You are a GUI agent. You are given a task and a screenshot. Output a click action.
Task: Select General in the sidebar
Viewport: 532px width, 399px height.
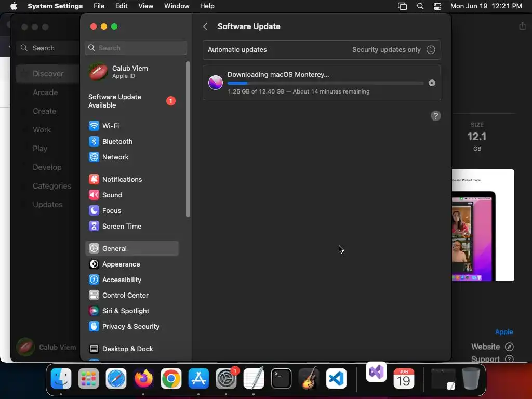point(131,248)
